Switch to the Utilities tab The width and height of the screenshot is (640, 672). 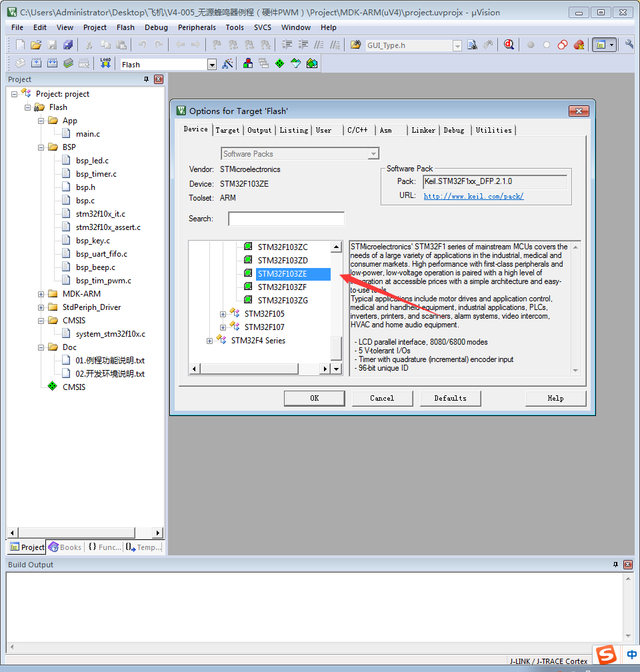click(494, 130)
